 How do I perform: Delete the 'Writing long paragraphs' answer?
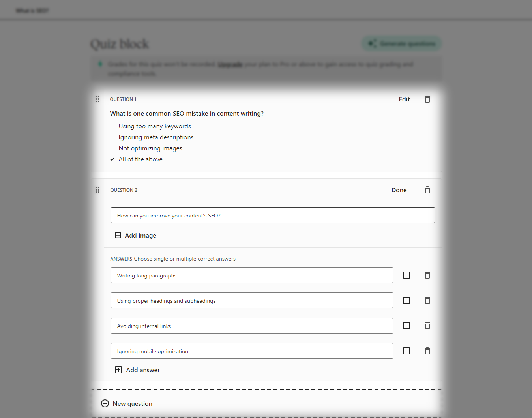pos(427,275)
